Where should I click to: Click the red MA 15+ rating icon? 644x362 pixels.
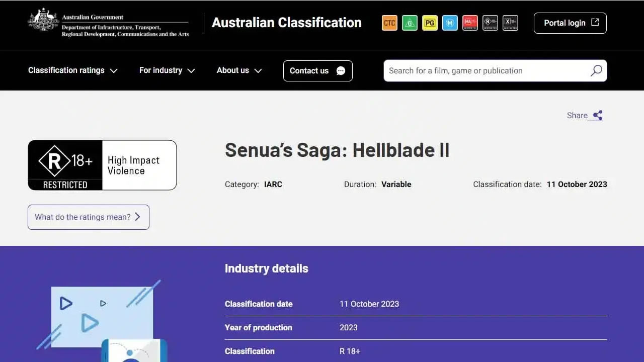tap(470, 23)
